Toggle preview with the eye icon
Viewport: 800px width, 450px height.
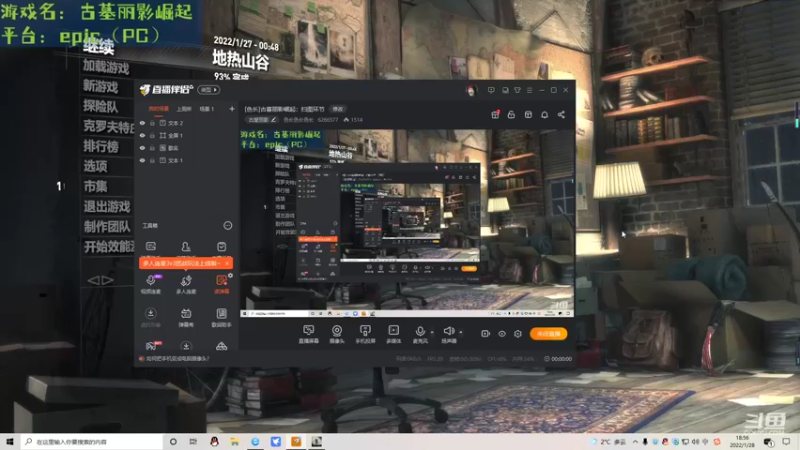(502, 334)
